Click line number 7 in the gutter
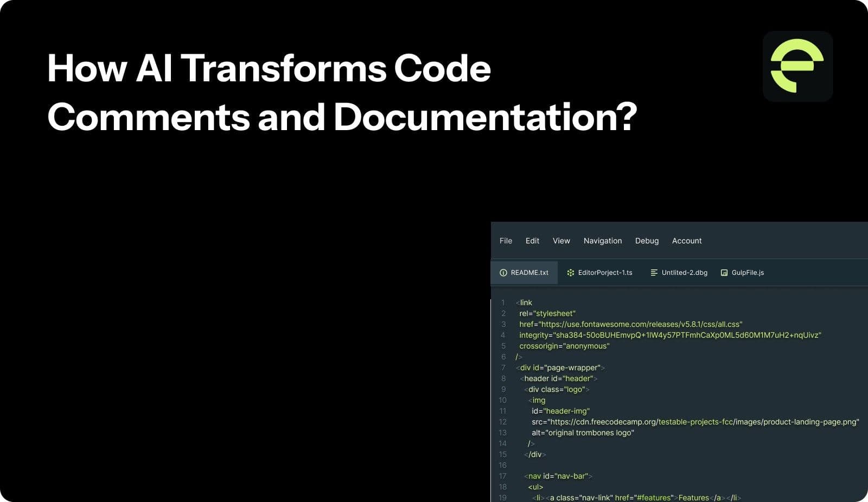Image resolution: width=868 pixels, height=502 pixels. tap(503, 368)
